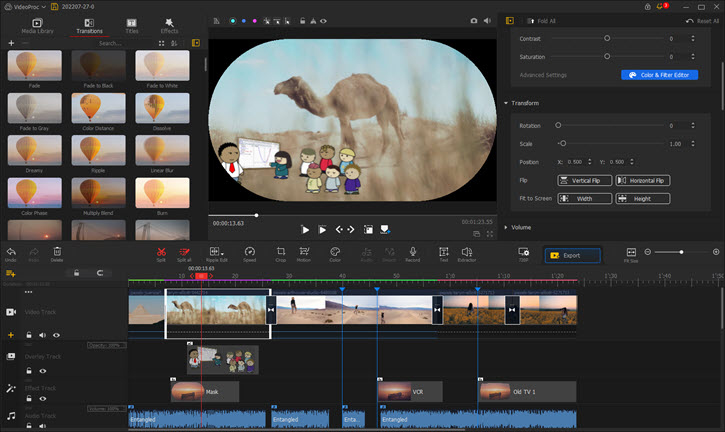Click the Undo arrow
Screen dimensions: 725x432
10,252
